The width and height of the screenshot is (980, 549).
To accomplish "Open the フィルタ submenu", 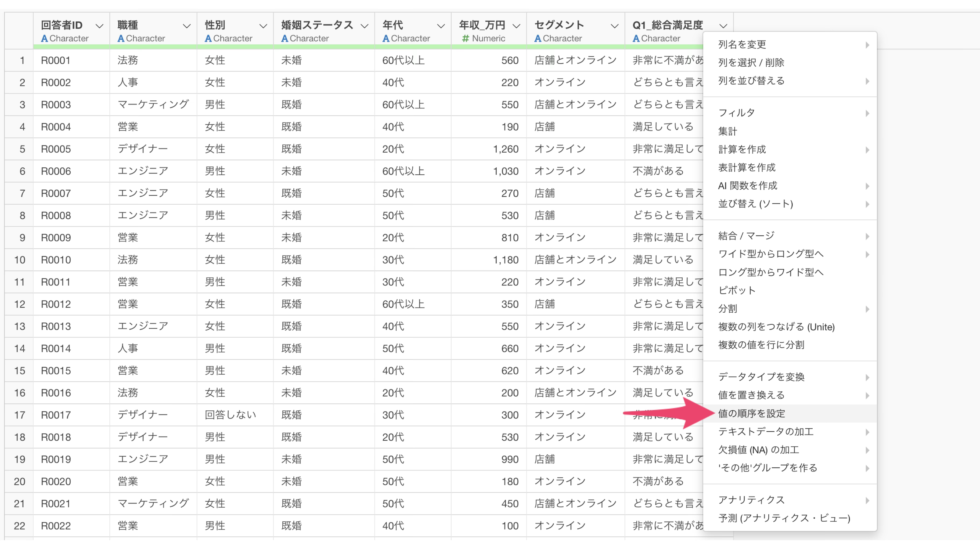I will point(790,113).
